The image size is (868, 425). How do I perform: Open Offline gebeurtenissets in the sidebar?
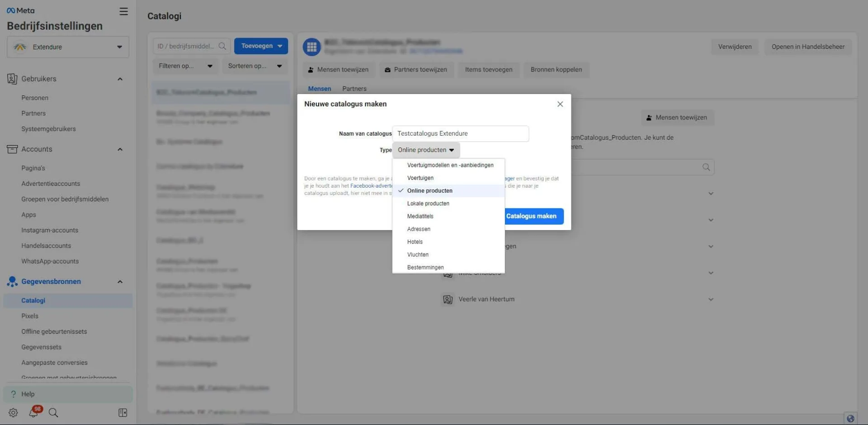pyautogui.click(x=54, y=332)
